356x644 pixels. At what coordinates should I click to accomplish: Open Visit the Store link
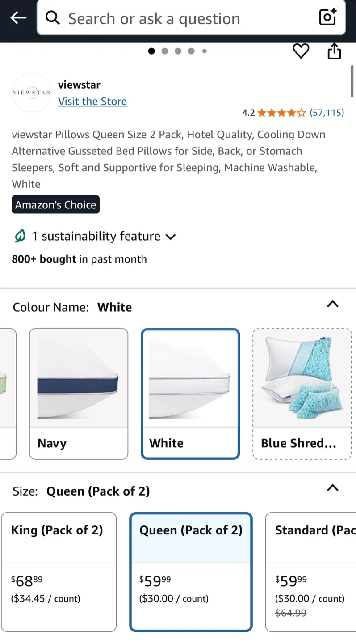pos(92,101)
